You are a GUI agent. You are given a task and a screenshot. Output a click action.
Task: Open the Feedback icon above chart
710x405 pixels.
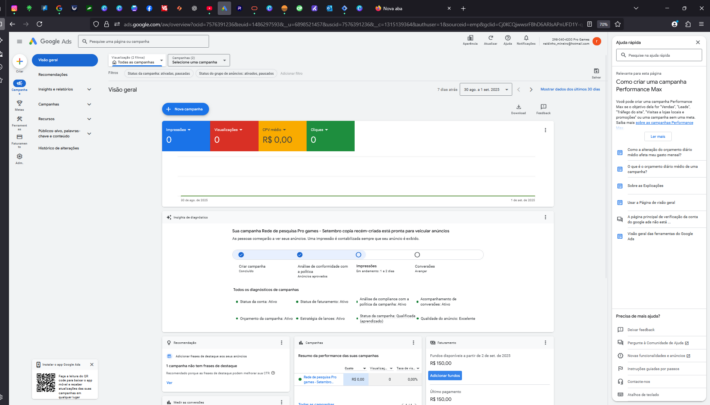[543, 107]
